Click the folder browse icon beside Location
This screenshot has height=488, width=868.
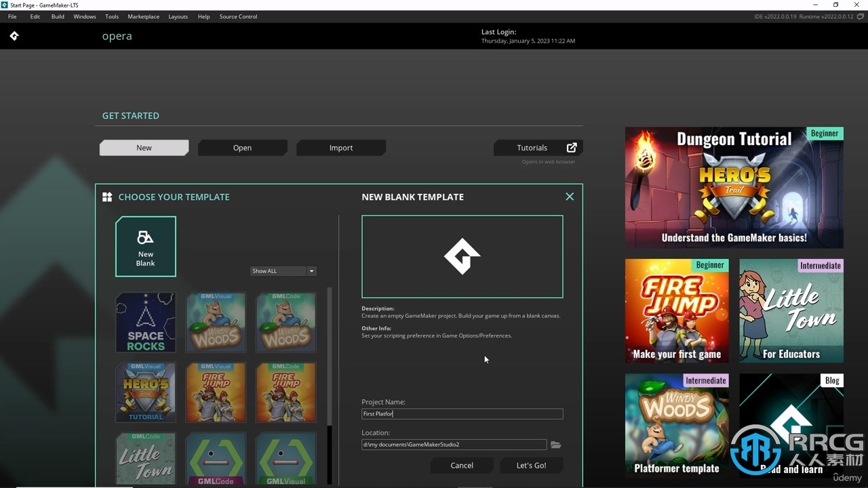(x=556, y=445)
